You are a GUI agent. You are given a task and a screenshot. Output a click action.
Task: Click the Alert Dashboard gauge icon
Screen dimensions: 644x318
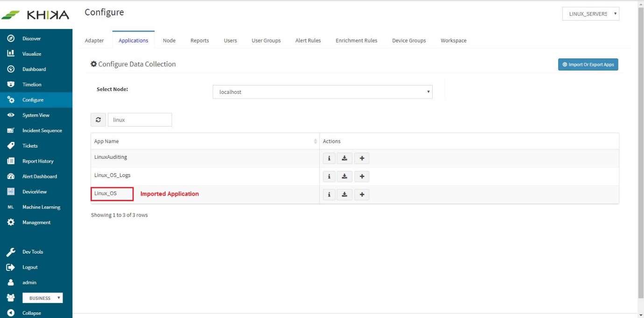pyautogui.click(x=11, y=177)
